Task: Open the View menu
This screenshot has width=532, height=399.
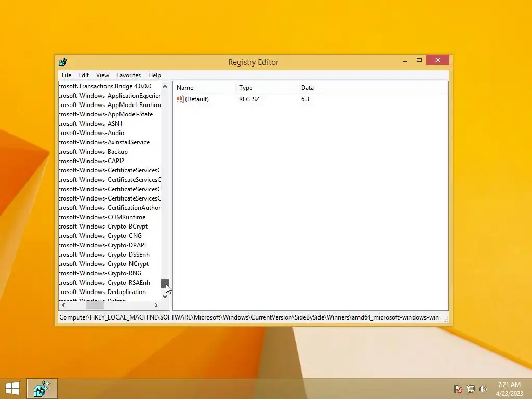Action: click(102, 75)
